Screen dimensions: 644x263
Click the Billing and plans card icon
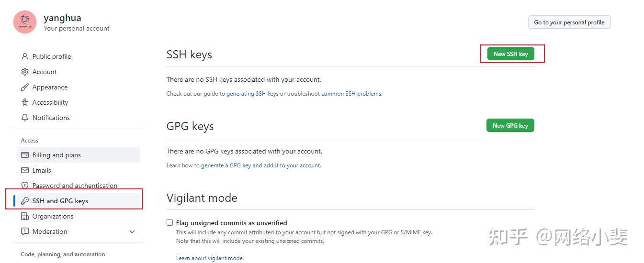25,155
